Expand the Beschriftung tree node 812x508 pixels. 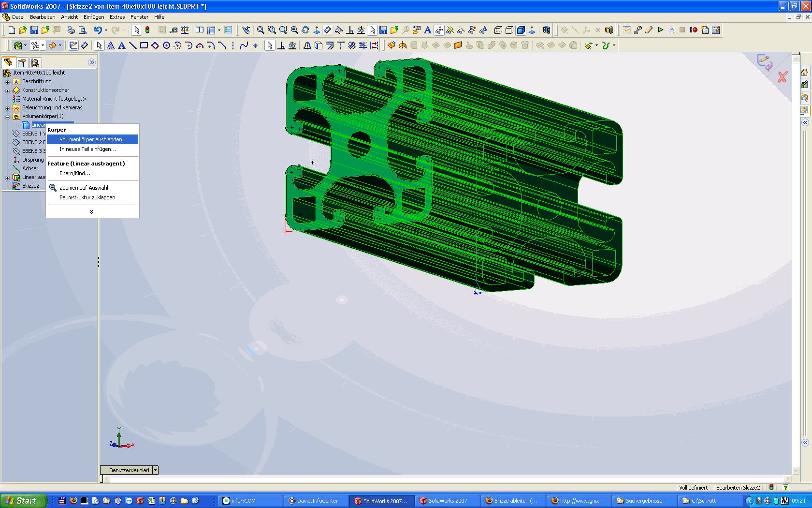click(x=8, y=82)
